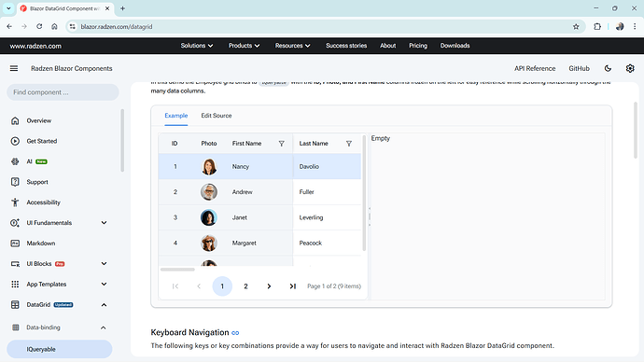Select page 1 button

222,286
